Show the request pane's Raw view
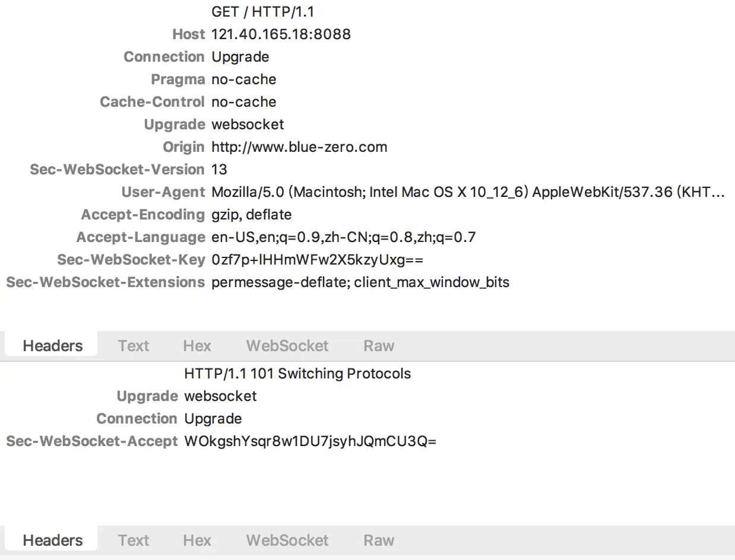735x560 pixels. pyautogui.click(x=379, y=346)
